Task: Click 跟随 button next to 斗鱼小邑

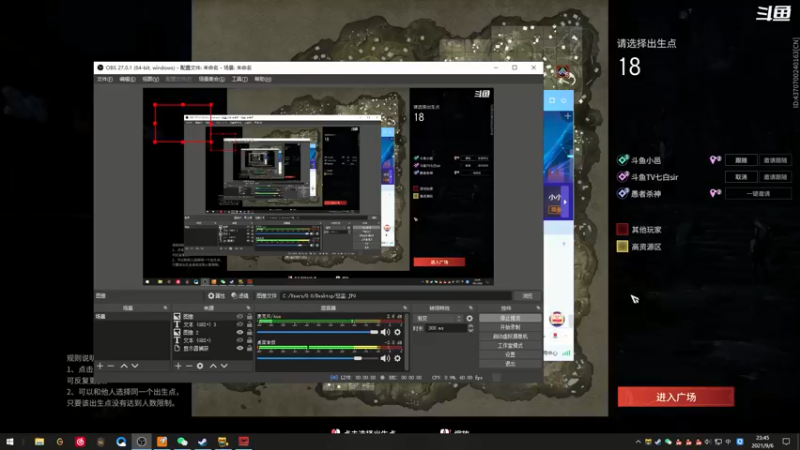Action: pos(741,160)
